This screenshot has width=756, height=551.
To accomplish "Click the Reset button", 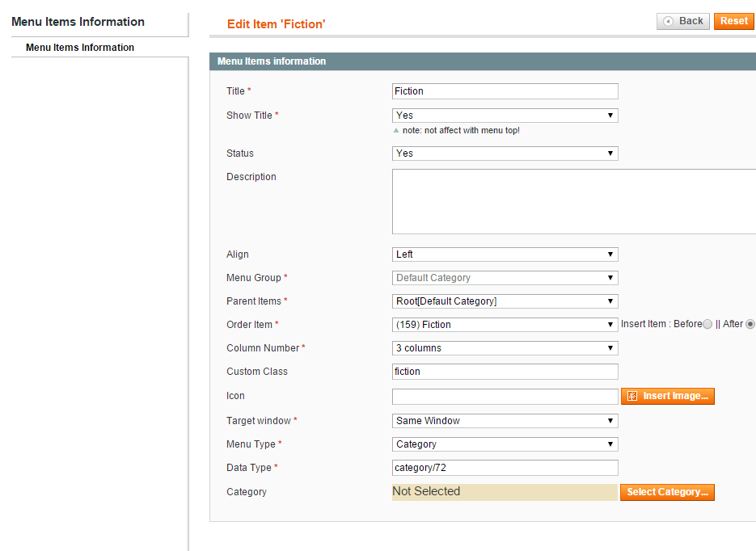I will [734, 21].
